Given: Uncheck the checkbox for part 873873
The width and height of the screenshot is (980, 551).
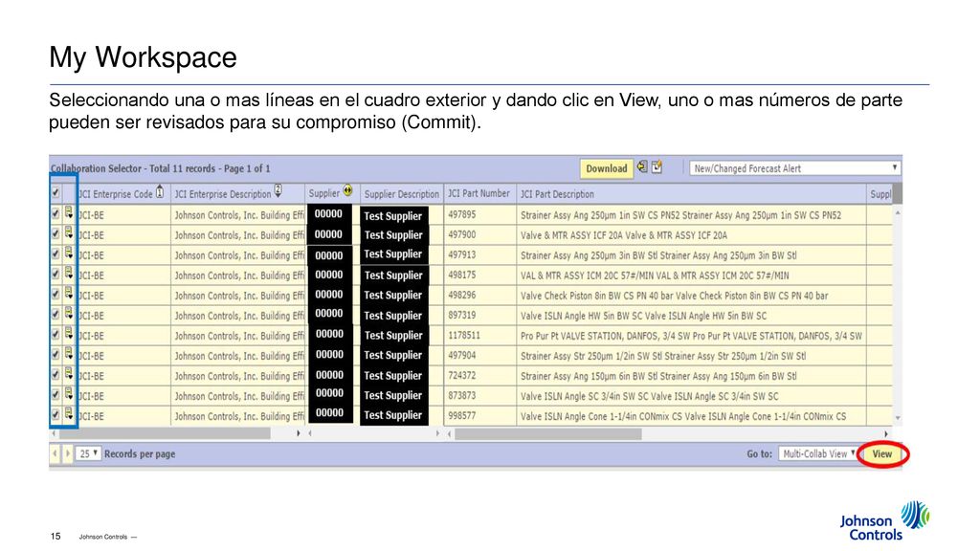Looking at the screenshot, I should pos(56,394).
